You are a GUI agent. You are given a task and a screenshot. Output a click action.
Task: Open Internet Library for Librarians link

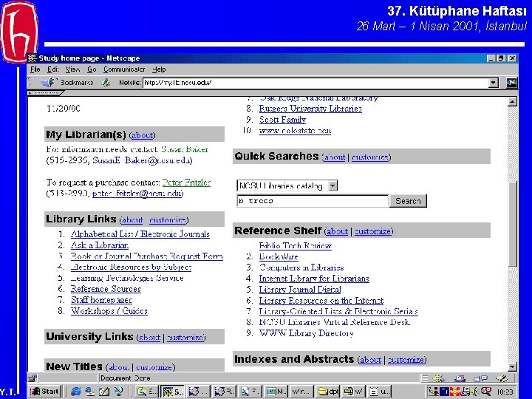tap(314, 279)
